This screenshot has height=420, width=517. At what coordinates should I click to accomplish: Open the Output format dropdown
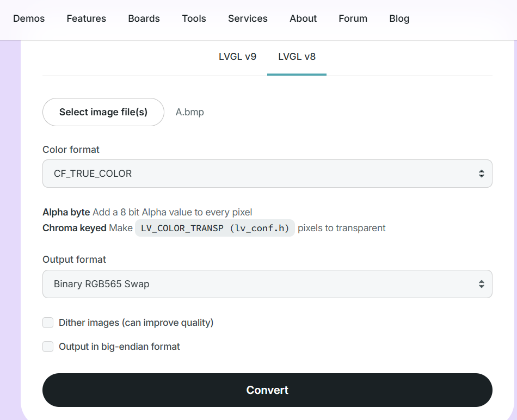(267, 284)
